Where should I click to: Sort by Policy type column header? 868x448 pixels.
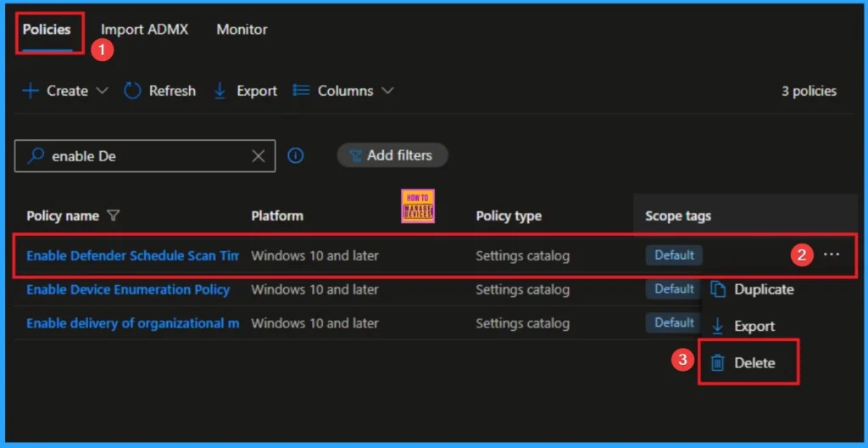coord(509,216)
